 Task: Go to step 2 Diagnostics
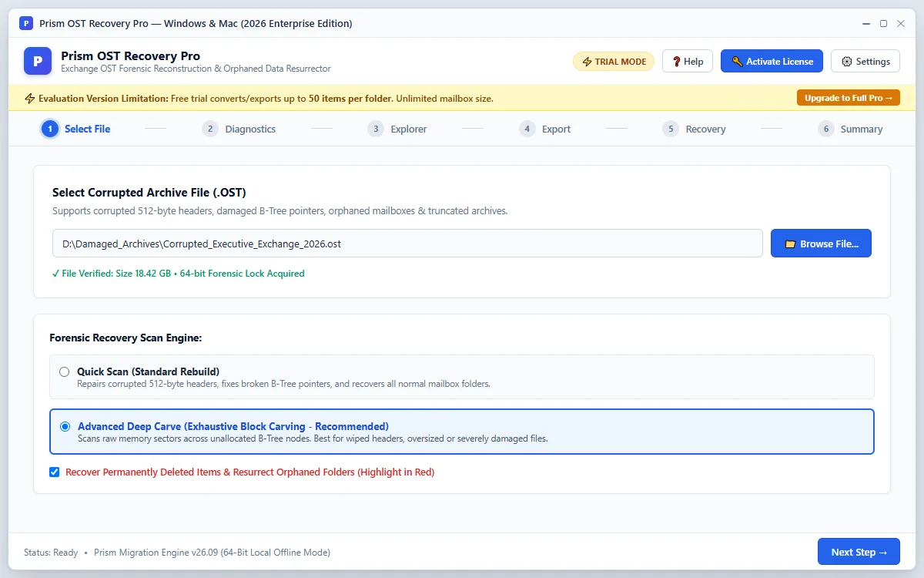pyautogui.click(x=239, y=129)
